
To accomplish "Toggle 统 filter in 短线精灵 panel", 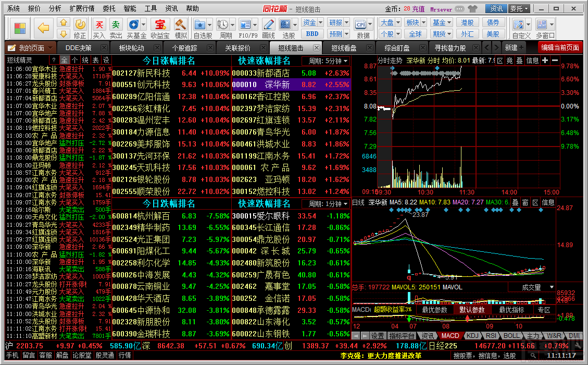I will 85,60.
